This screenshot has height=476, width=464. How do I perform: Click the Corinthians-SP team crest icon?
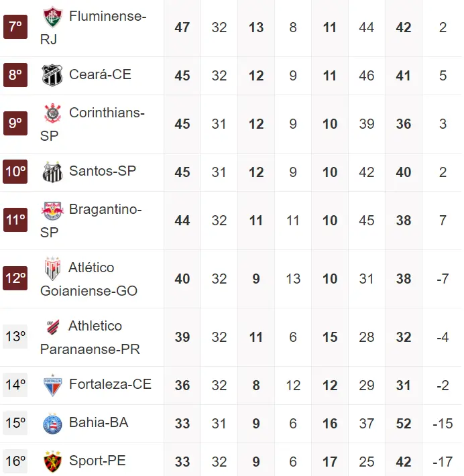pos(52,113)
